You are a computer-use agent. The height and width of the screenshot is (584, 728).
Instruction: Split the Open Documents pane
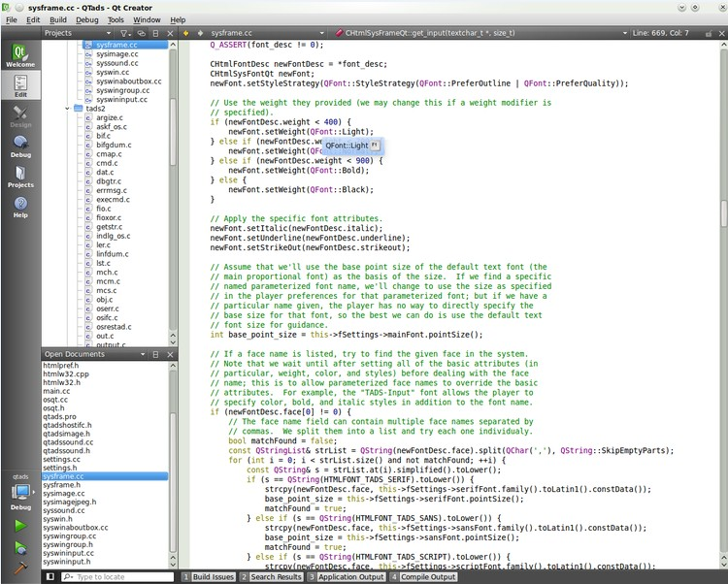click(x=156, y=354)
